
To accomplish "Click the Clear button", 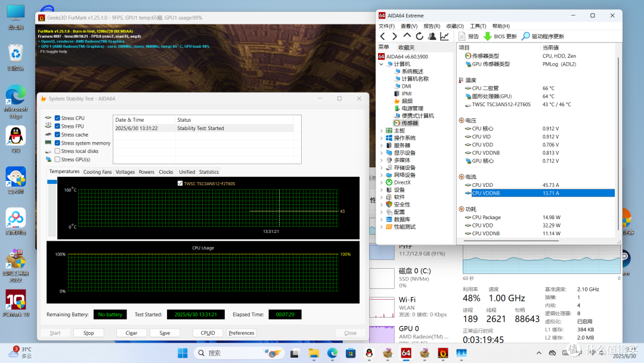I will (x=131, y=333).
